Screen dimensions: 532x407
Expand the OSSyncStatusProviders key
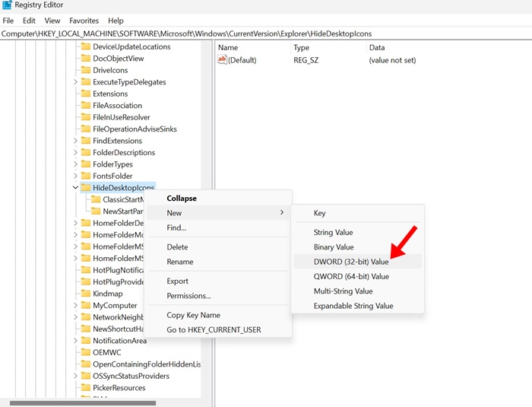coord(75,376)
